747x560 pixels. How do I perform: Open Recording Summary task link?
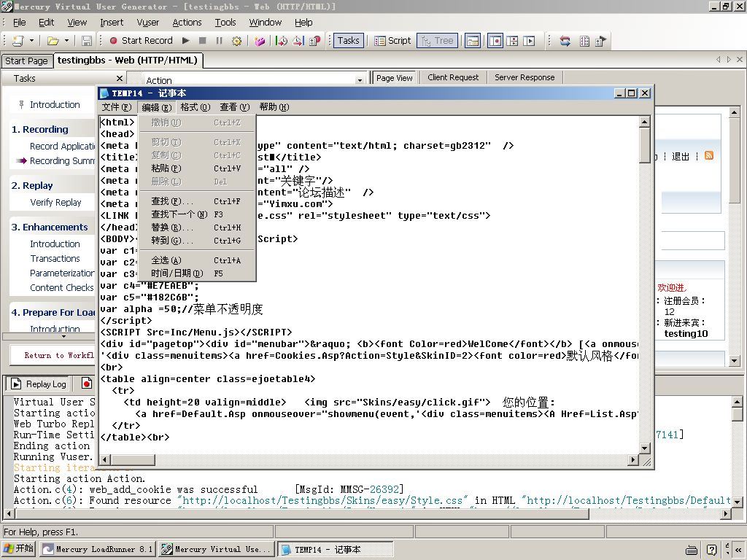coord(63,161)
